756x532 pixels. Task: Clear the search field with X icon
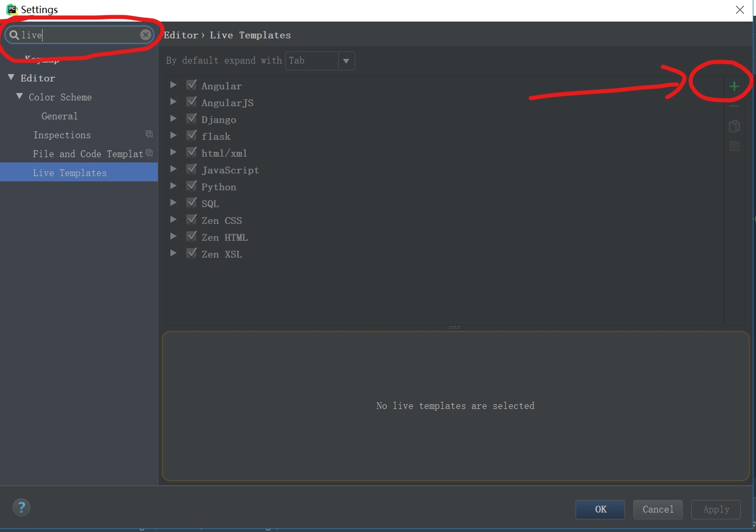click(x=146, y=35)
